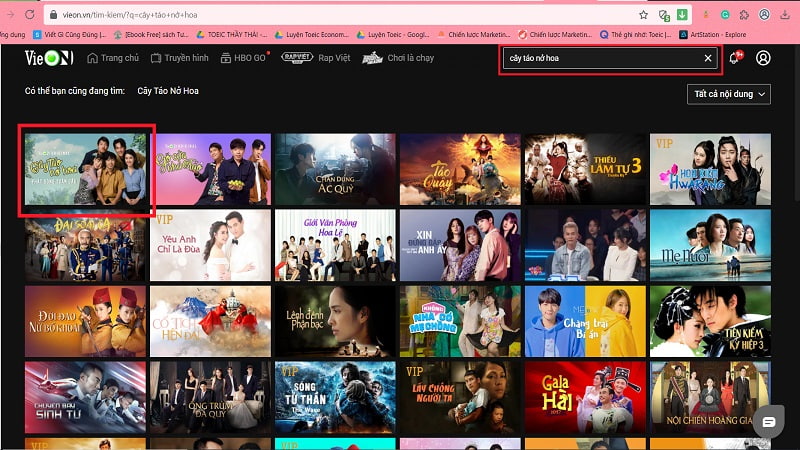Expand the 'Tất cả nội dung' filter dropdown
The image size is (800, 450).
[x=730, y=94]
